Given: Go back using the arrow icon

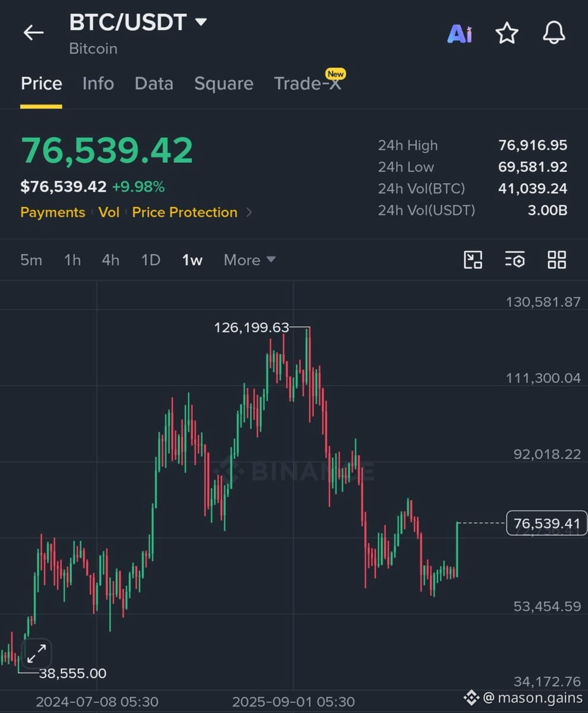Looking at the screenshot, I should point(33,33).
